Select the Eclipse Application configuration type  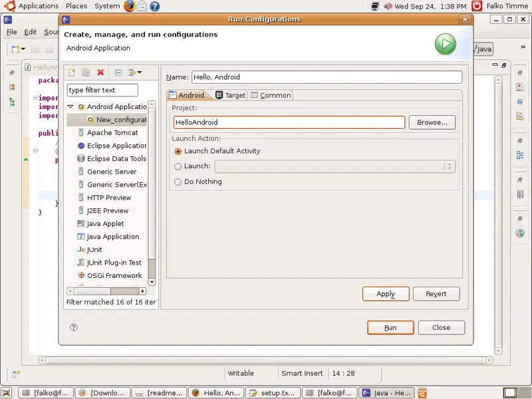coord(112,146)
